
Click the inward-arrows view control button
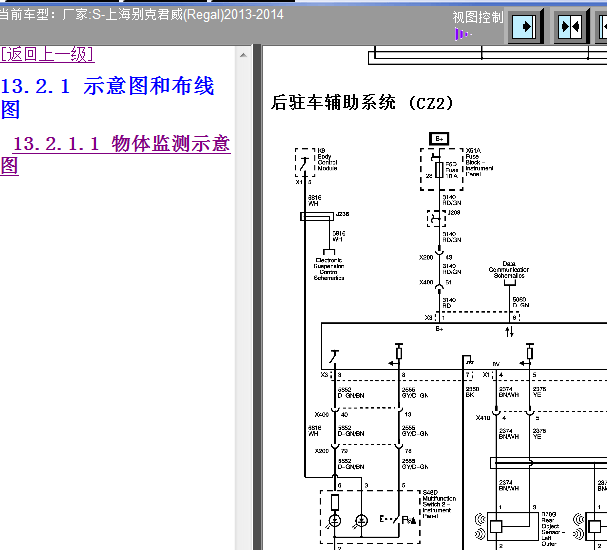click(571, 26)
